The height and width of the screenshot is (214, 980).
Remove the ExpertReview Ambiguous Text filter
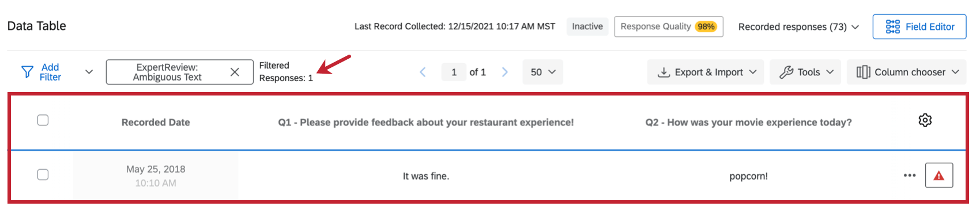click(235, 72)
